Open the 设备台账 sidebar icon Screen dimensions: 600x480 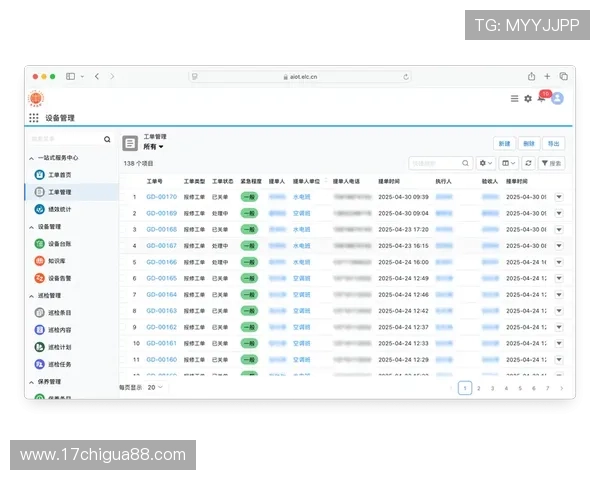point(39,243)
